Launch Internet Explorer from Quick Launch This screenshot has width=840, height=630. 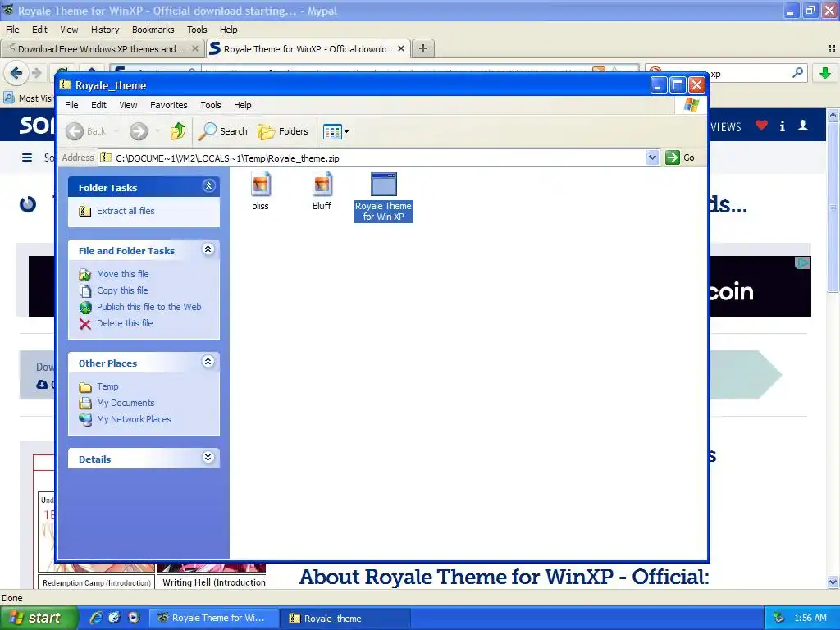pyautogui.click(x=96, y=618)
